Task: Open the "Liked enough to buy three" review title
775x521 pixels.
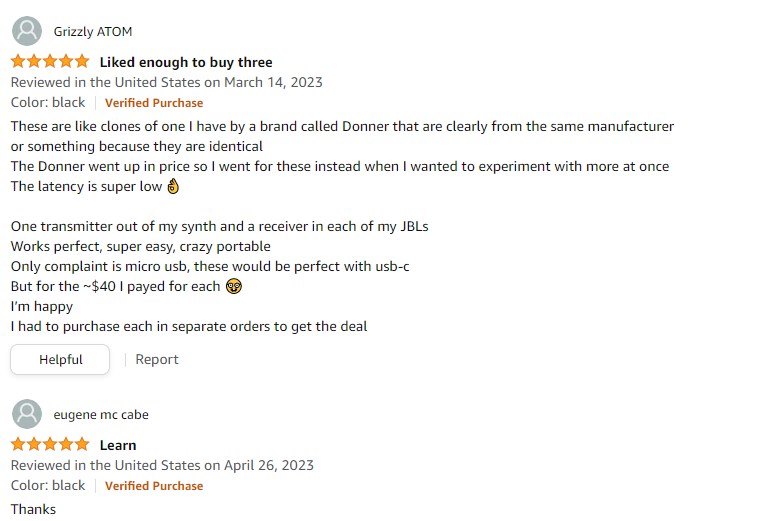Action: (186, 62)
